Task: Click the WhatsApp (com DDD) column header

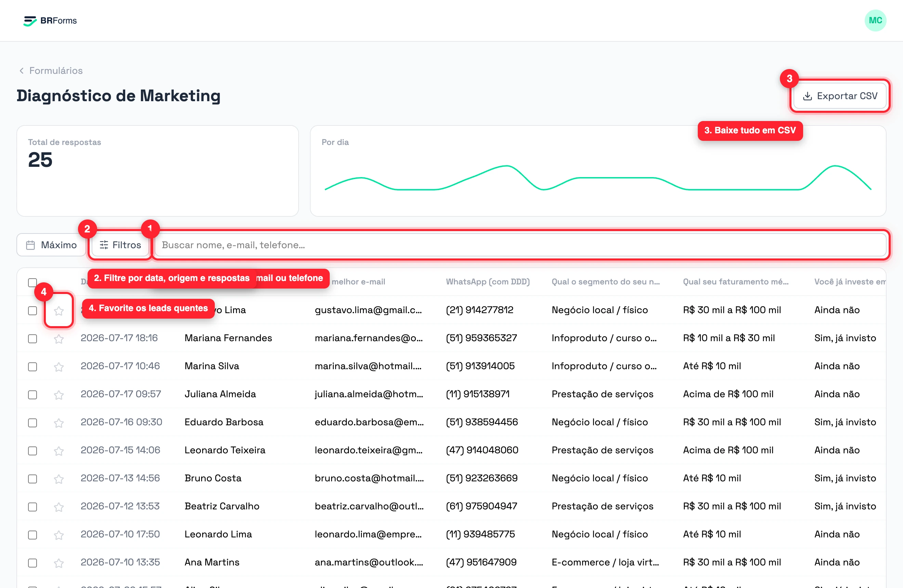Action: point(487,282)
